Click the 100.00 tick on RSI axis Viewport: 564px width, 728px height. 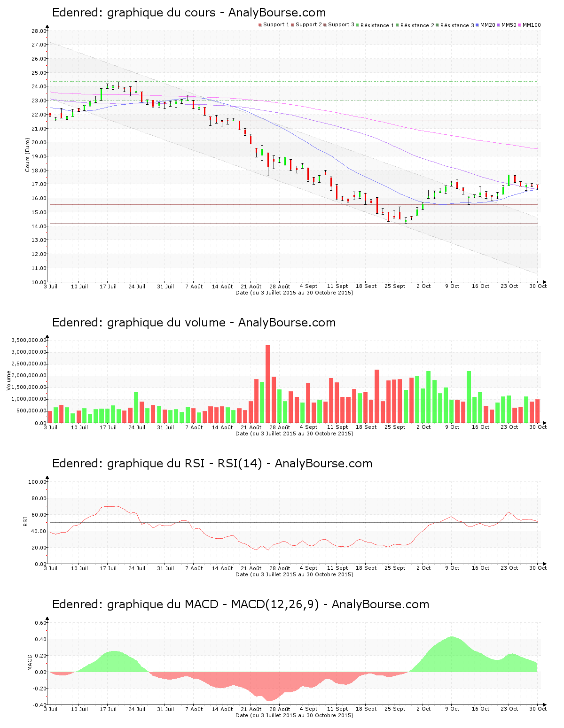coord(37,482)
